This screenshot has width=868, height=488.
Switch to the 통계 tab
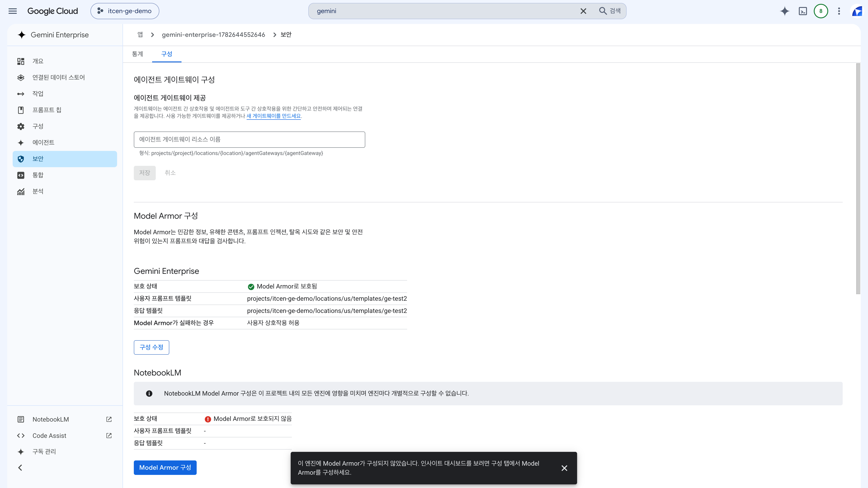coord(137,54)
